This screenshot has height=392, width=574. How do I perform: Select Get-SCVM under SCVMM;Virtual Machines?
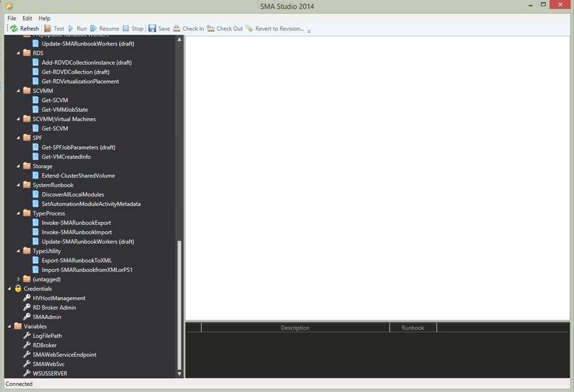tap(55, 128)
